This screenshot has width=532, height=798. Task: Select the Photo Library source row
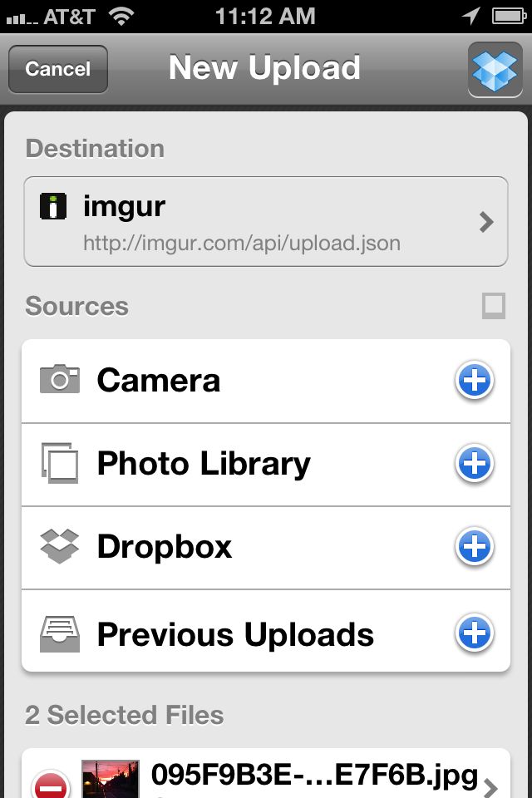click(266, 464)
